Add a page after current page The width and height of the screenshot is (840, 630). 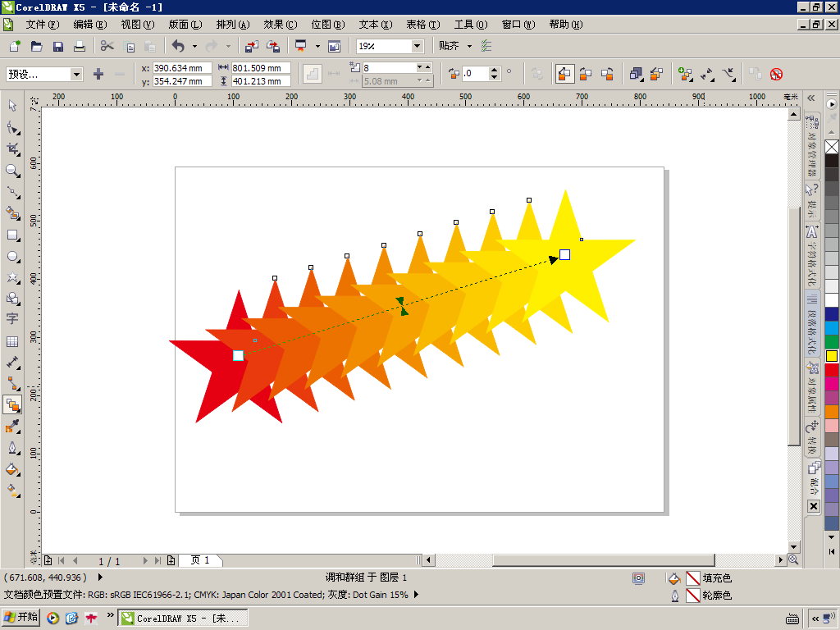(171, 560)
